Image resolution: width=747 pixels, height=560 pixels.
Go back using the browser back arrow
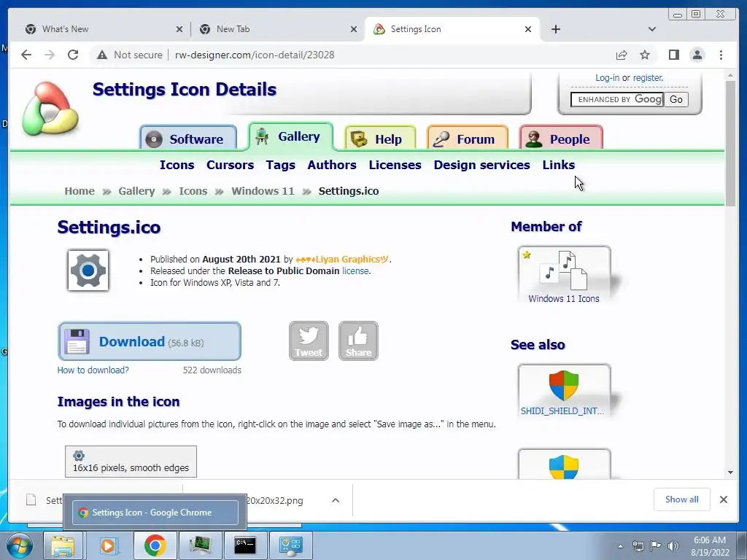click(x=26, y=55)
